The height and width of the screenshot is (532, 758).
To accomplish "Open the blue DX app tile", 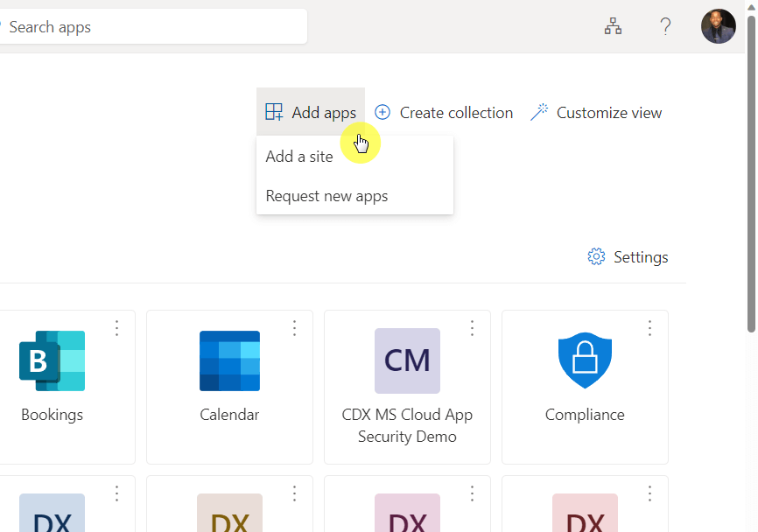I will (53, 513).
